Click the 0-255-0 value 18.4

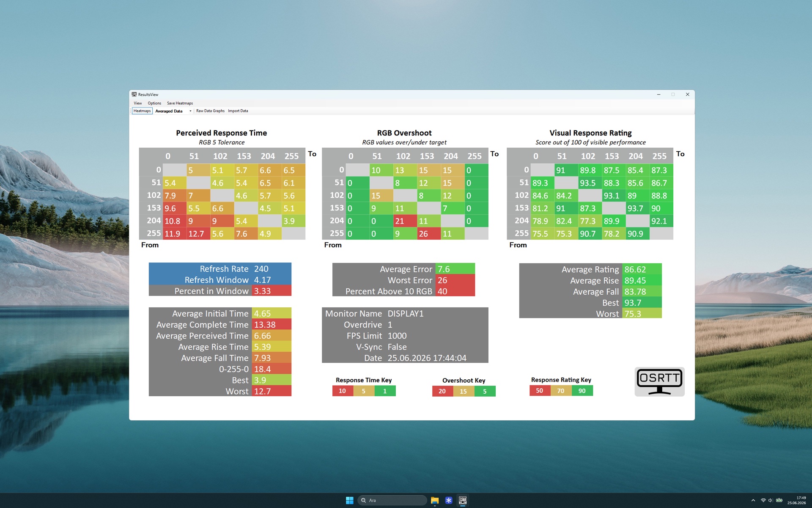(272, 369)
